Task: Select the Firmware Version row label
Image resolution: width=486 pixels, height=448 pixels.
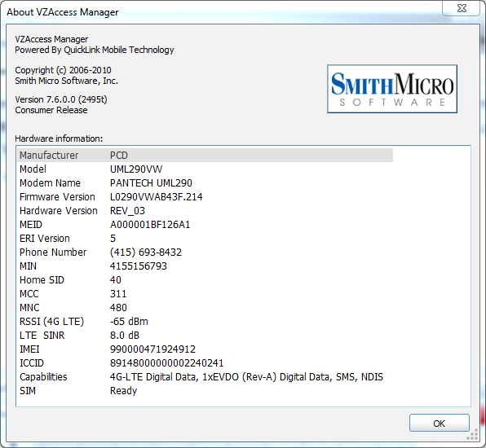Action: click(57, 197)
